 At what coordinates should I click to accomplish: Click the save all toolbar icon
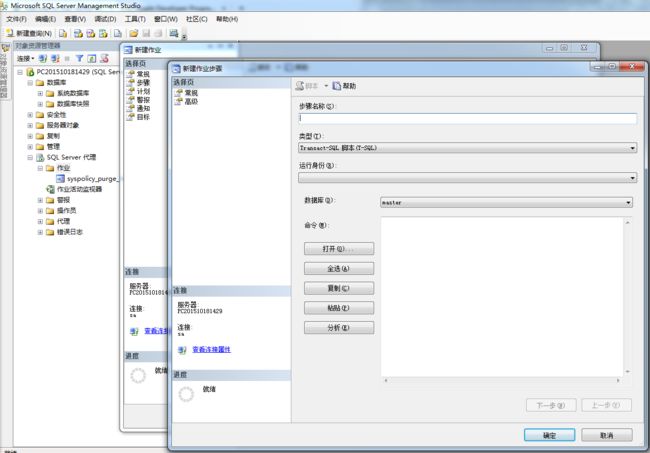(x=158, y=33)
